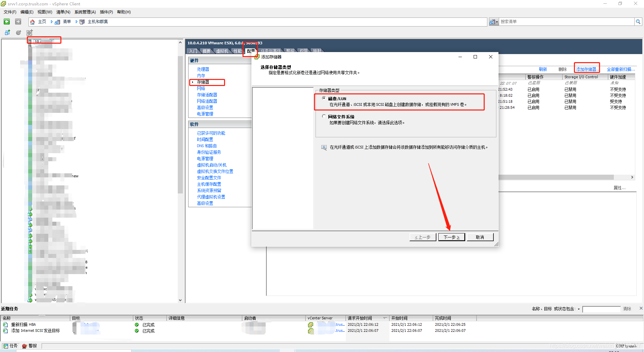Open the 插件(P) menu
The width and height of the screenshot is (644, 352).
(x=106, y=12)
